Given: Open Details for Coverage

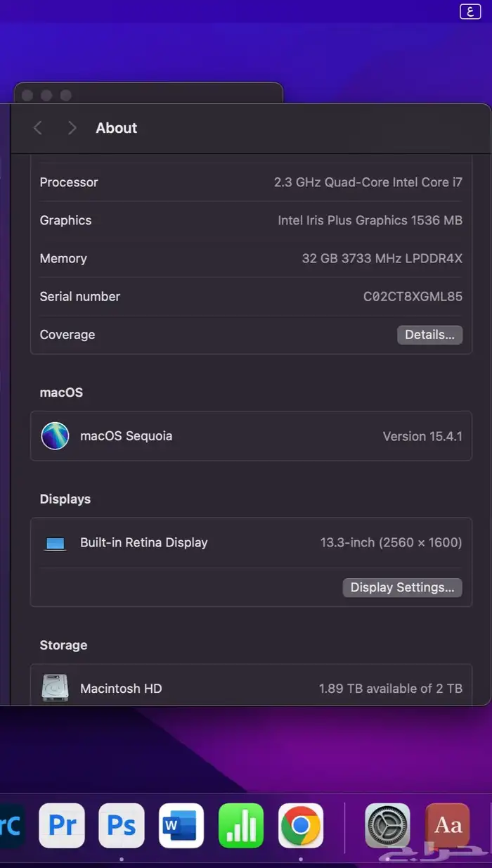Looking at the screenshot, I should [x=429, y=335].
